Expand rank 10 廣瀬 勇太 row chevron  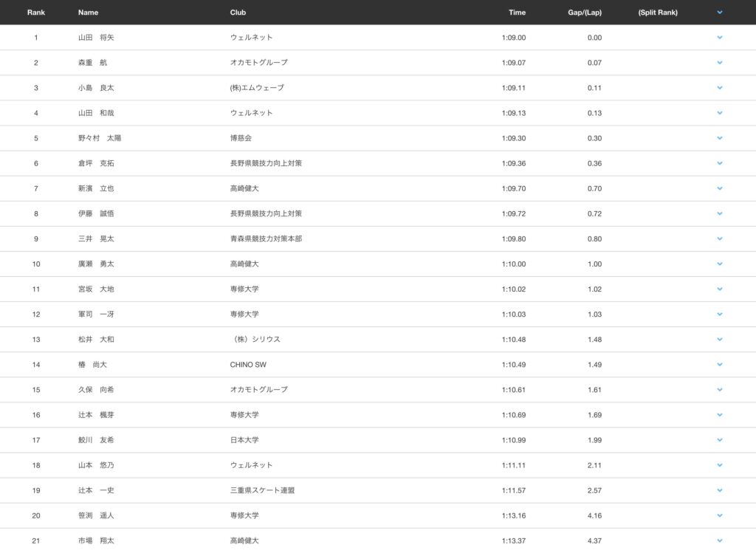coord(719,264)
